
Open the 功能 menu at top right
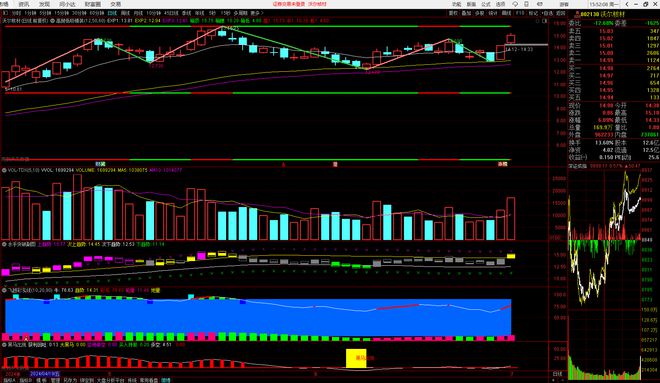457,4
